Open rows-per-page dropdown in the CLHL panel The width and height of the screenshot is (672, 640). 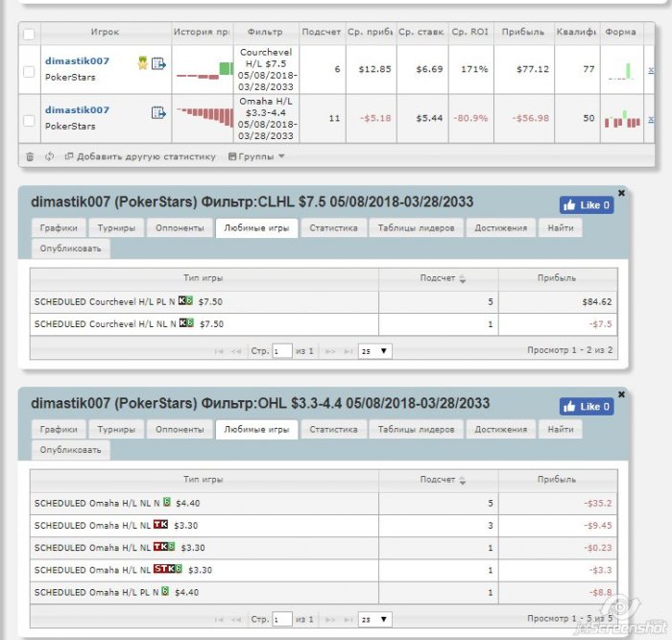click(374, 351)
